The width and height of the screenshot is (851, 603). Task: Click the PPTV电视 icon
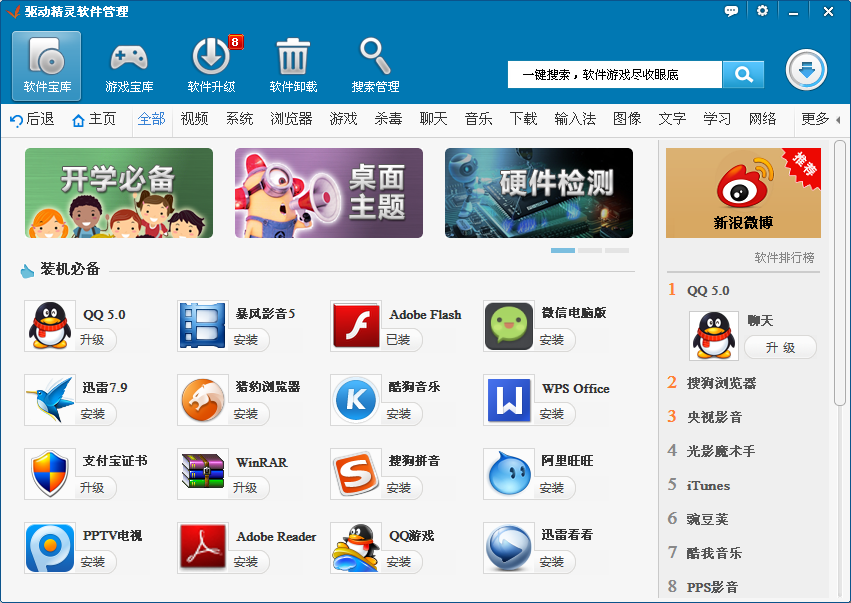point(50,548)
